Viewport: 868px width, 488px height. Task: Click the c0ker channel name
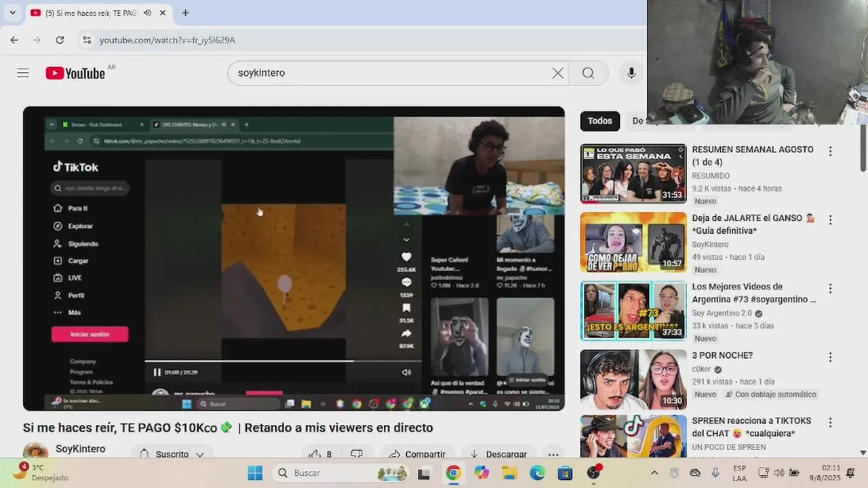pyautogui.click(x=701, y=369)
